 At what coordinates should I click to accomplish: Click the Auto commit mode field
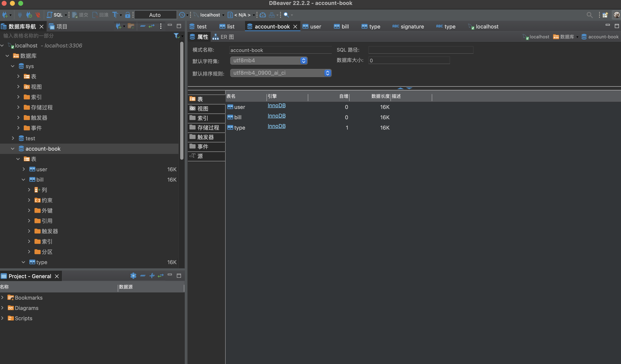[x=155, y=15]
